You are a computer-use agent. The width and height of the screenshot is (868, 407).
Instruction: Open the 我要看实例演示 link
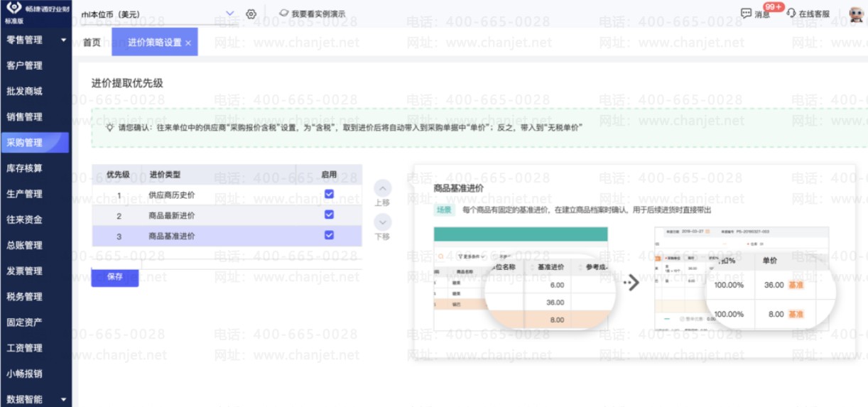coord(318,13)
